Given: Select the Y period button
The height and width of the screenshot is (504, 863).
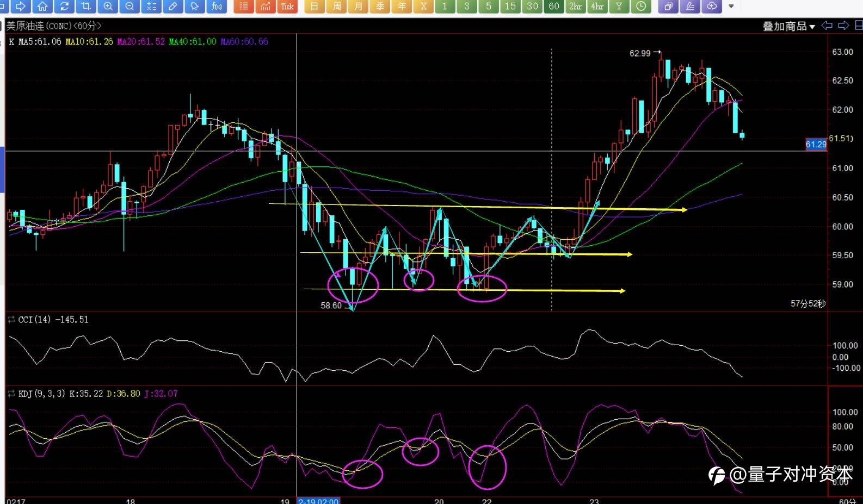Looking at the screenshot, I should pos(619,6).
